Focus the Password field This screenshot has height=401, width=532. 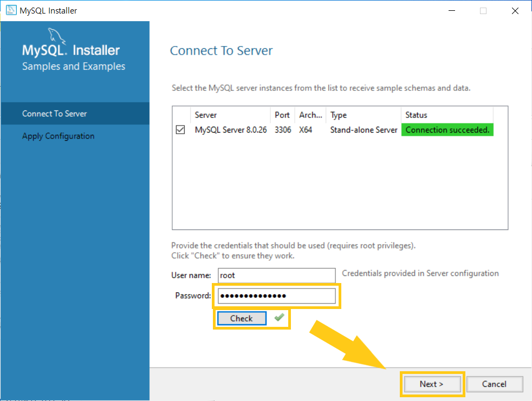[x=276, y=295]
